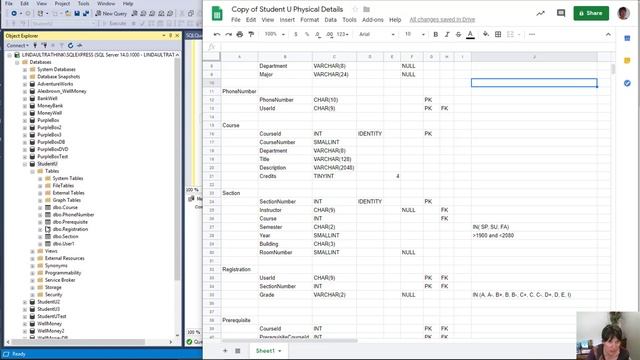Viewport: 640px width, 360px height.
Task: Toggle italic formatting in Sheets
Action: pos(447,34)
